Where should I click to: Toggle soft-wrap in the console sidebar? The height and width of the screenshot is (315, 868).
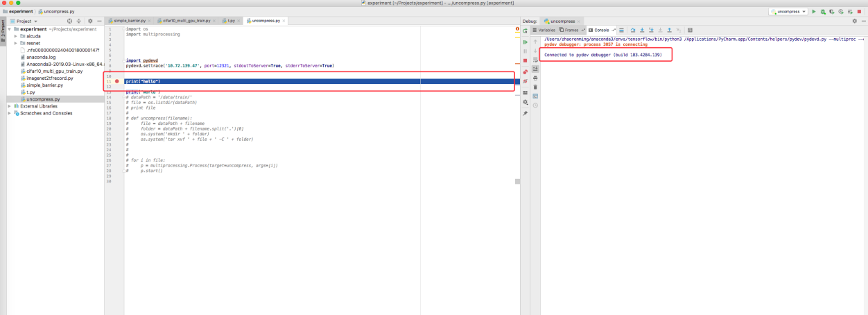(535, 60)
